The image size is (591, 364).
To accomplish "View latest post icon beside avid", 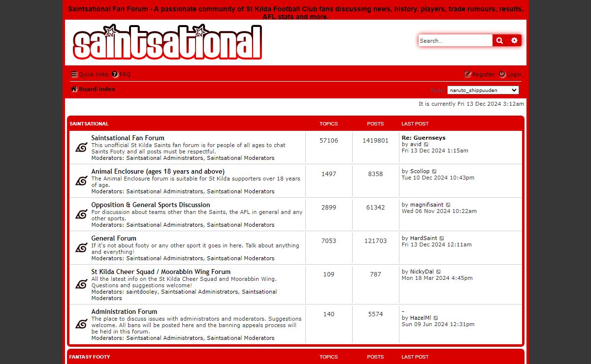I will coord(427,145).
